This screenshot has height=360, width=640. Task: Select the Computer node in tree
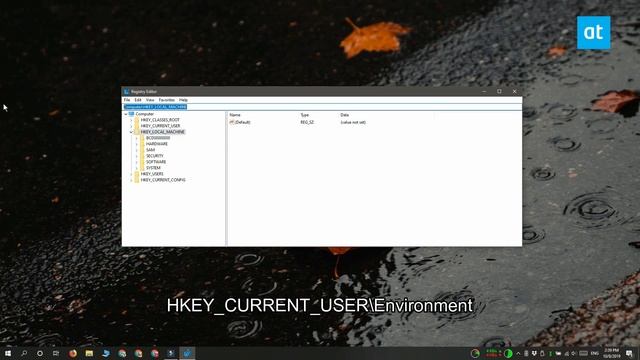pos(144,114)
